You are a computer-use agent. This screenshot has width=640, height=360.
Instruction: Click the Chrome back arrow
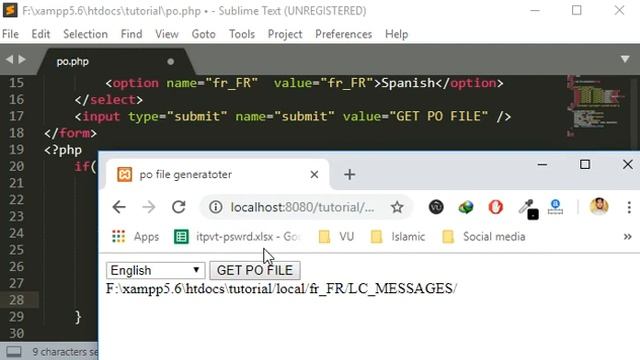click(x=119, y=207)
